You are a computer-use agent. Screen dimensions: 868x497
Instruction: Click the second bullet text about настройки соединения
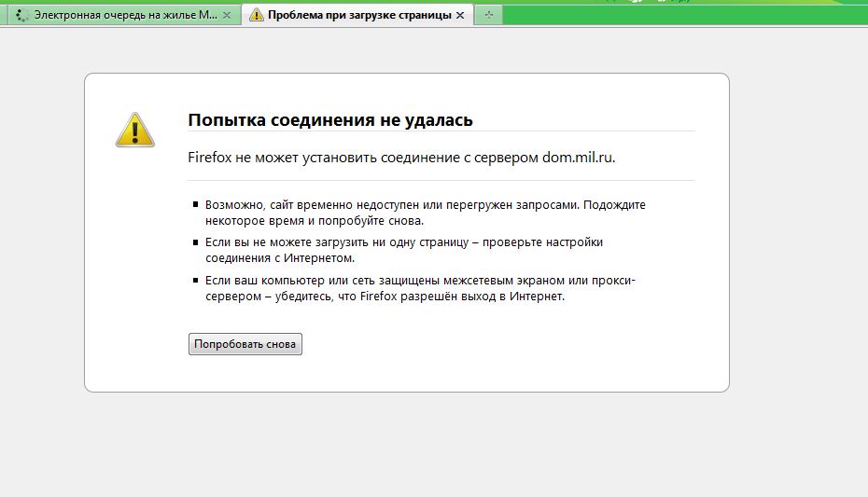tap(403, 250)
